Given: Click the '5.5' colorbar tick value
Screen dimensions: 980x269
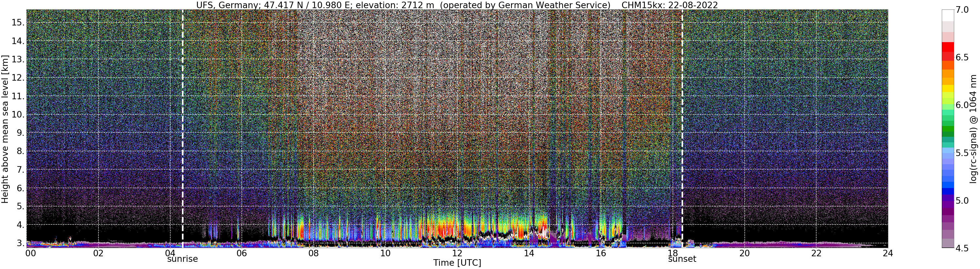Looking at the screenshot, I should [x=962, y=152].
